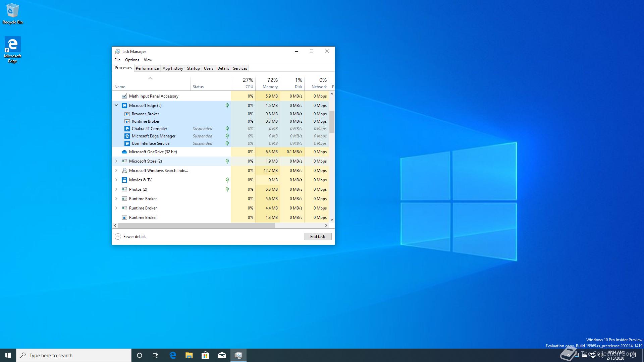Launch Edge from the taskbar
The image size is (644, 362).
[x=173, y=355]
